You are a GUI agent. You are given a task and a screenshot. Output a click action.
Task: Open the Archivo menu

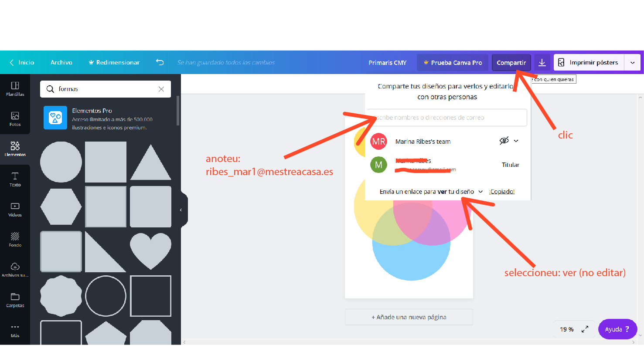[61, 62]
